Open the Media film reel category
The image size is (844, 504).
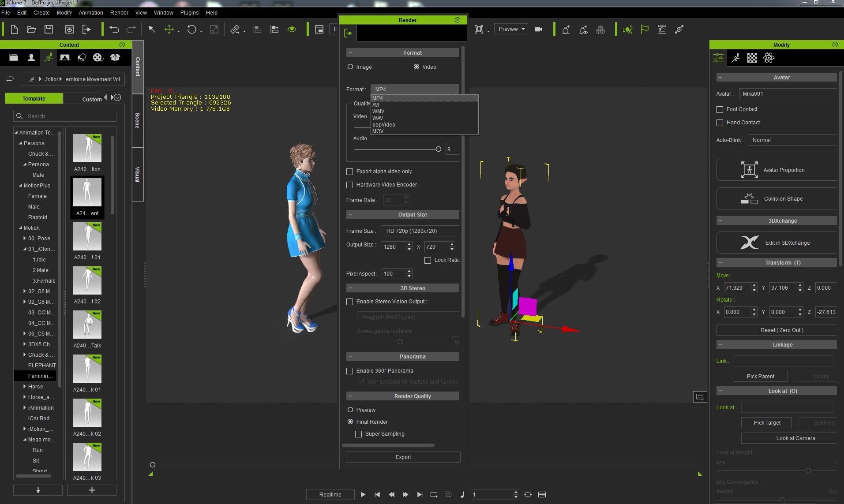[98, 57]
